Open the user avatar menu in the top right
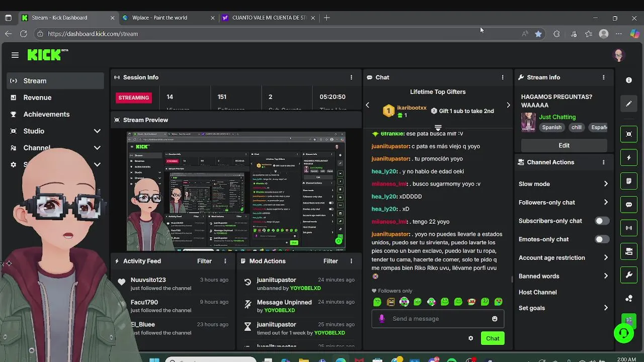Image resolution: width=644 pixels, height=362 pixels. pos(619,55)
